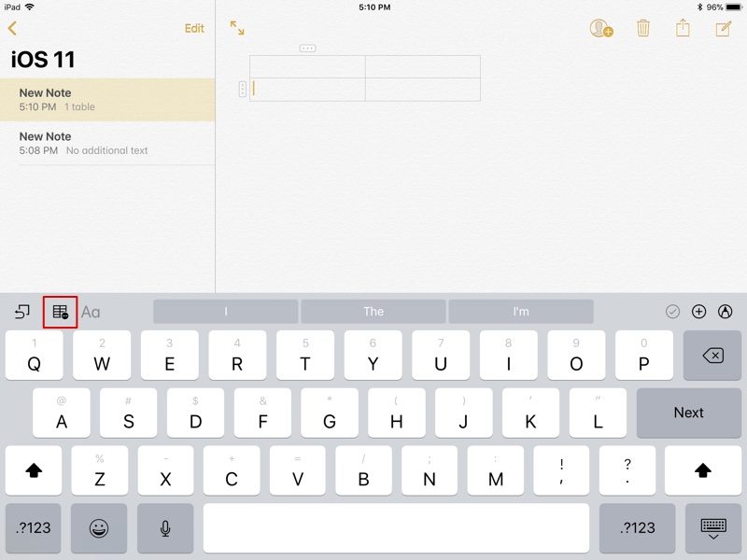Screen dimensions: 747x560
Task: Tap the undo icon above the keyboard
Action: pos(22,312)
